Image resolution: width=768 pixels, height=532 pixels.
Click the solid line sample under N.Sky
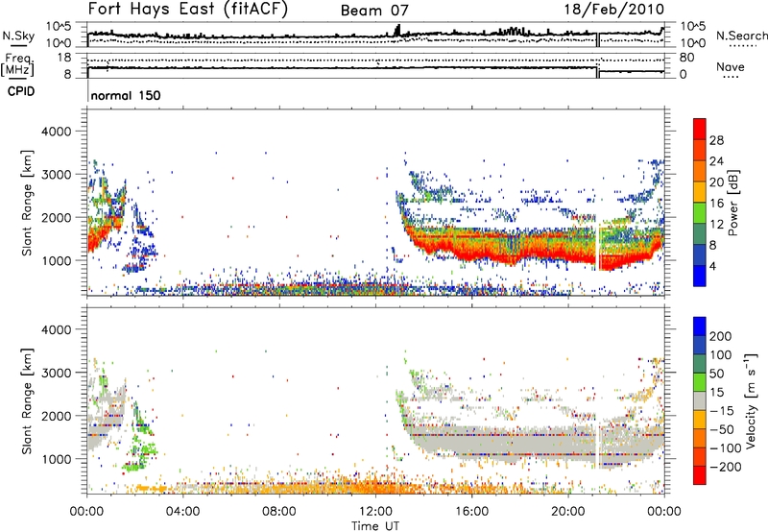click(x=19, y=45)
